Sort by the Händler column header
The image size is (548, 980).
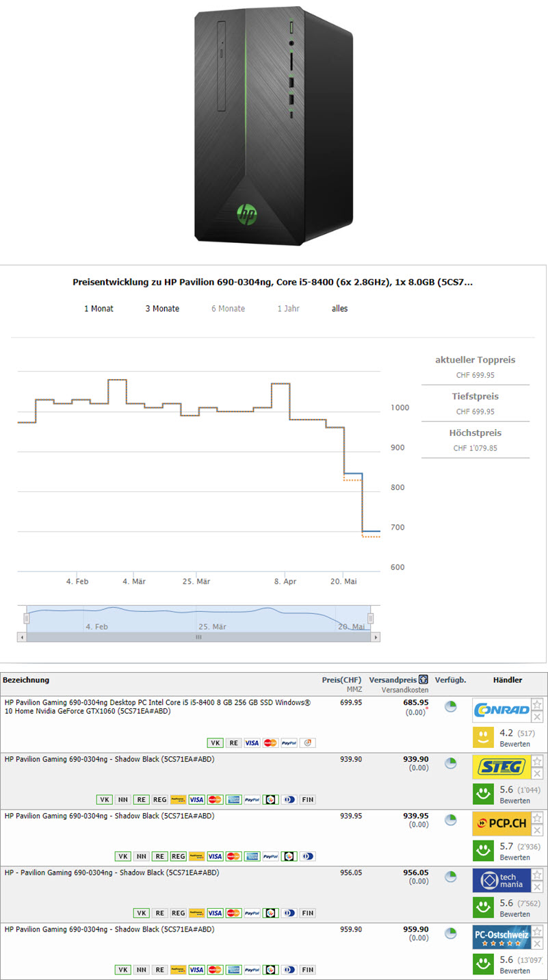tap(508, 680)
